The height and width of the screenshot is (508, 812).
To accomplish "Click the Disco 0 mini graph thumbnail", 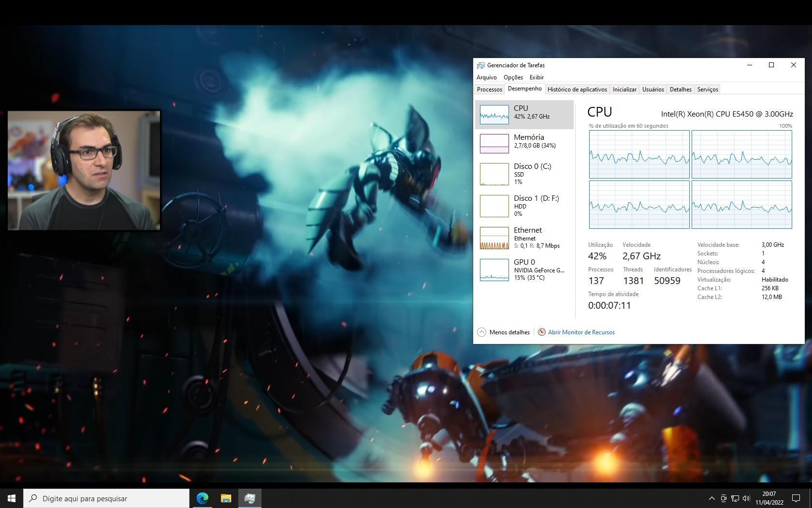I will 494,174.
